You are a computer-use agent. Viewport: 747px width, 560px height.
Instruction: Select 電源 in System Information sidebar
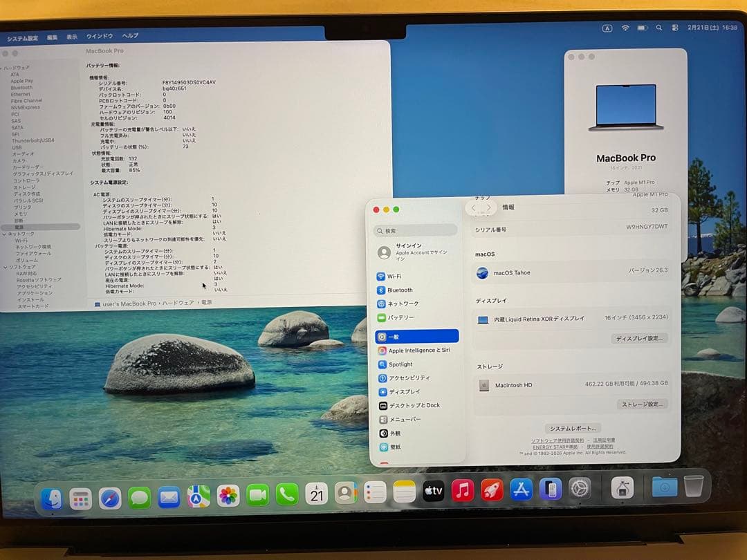(41, 227)
